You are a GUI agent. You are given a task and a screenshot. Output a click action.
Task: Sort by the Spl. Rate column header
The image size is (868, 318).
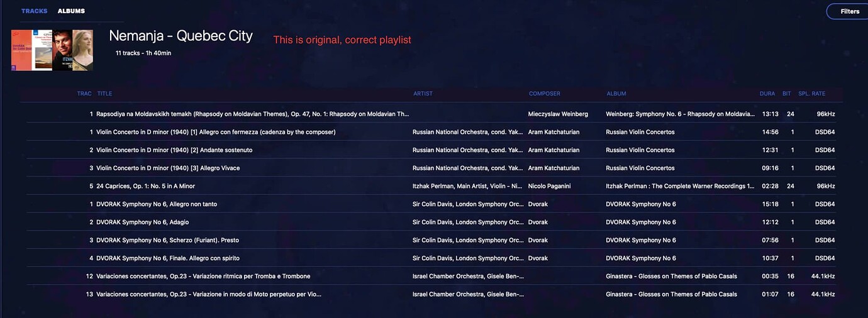(x=811, y=94)
